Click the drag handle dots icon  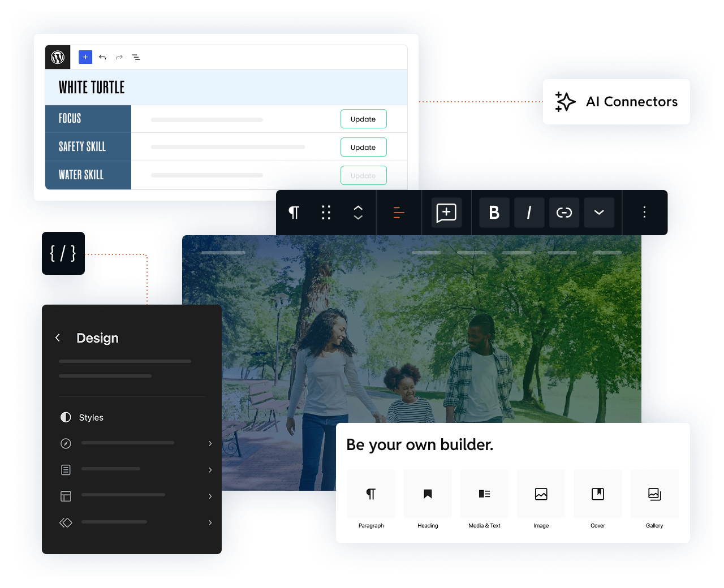tap(326, 213)
